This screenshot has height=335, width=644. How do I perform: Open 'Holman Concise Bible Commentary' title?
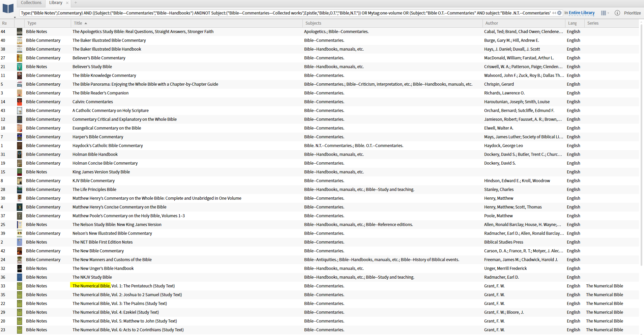[105, 163]
